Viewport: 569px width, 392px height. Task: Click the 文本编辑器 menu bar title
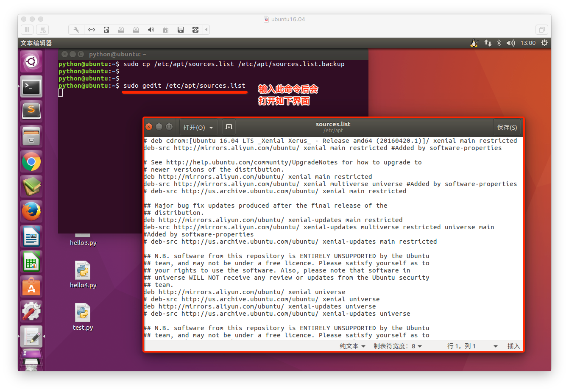[x=36, y=43]
